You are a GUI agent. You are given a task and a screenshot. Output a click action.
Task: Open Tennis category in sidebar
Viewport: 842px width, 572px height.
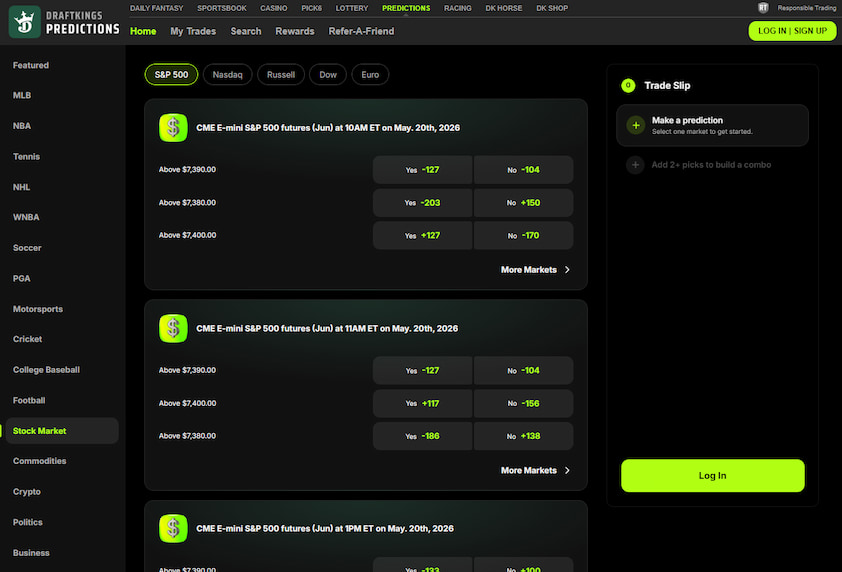pos(26,156)
